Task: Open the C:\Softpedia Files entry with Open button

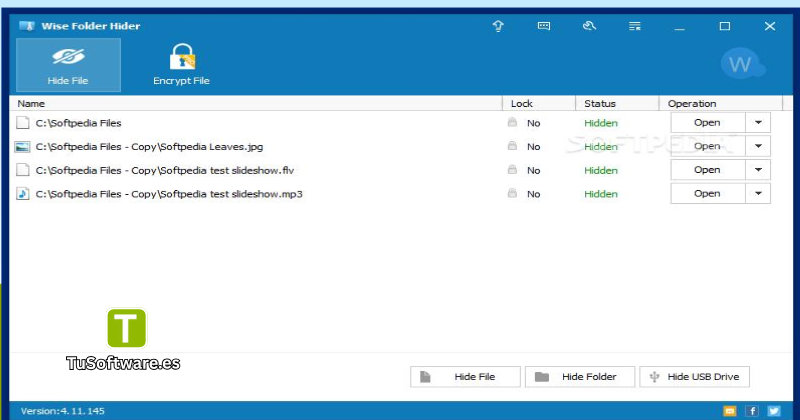Action: click(x=708, y=122)
